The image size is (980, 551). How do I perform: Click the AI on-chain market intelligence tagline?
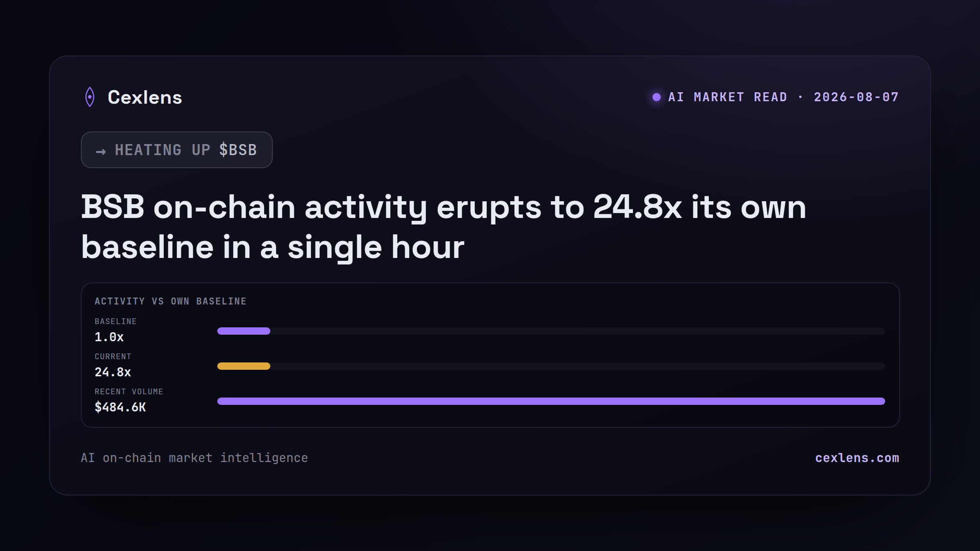pyautogui.click(x=194, y=458)
